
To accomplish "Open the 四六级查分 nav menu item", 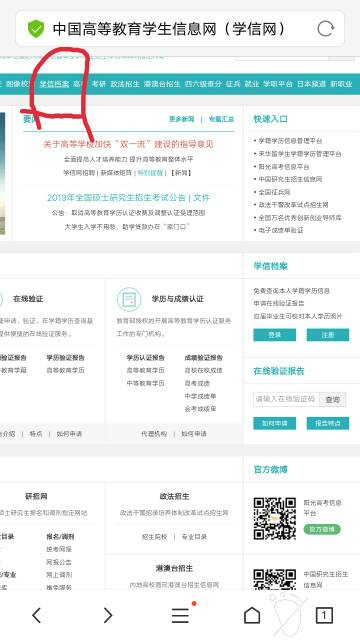I will (203, 84).
